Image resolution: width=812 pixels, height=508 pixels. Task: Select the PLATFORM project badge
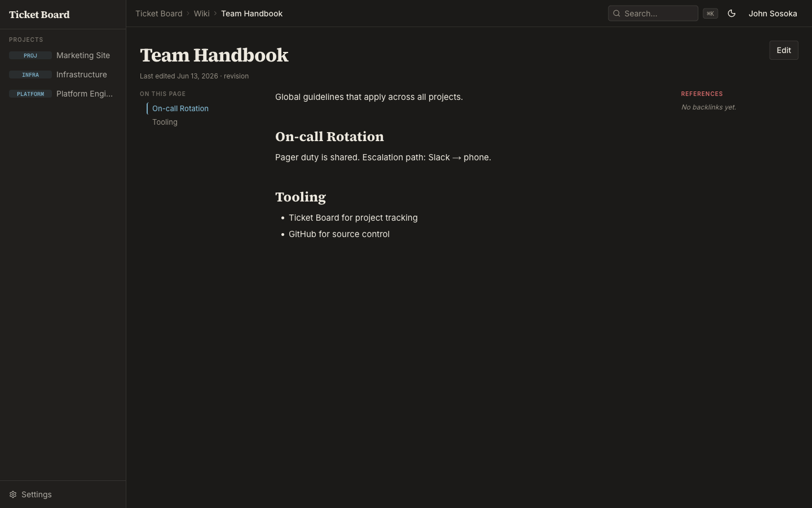click(x=30, y=94)
